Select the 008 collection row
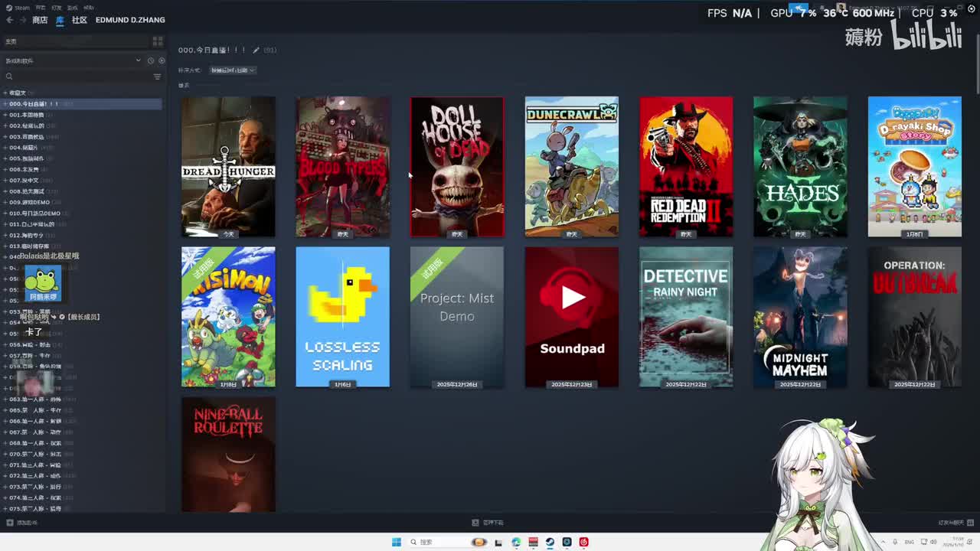 [82, 191]
